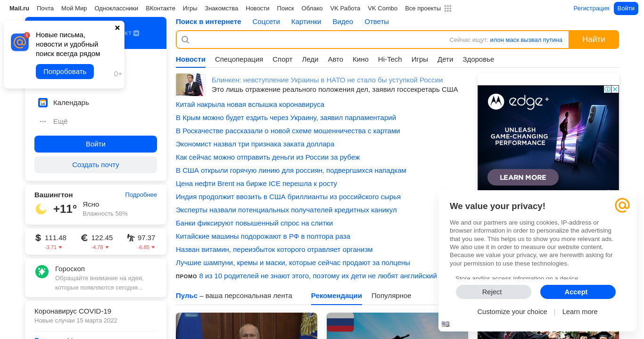Select the 'Hi-Tech' news tab
The height and width of the screenshot is (339, 644).
tap(390, 59)
